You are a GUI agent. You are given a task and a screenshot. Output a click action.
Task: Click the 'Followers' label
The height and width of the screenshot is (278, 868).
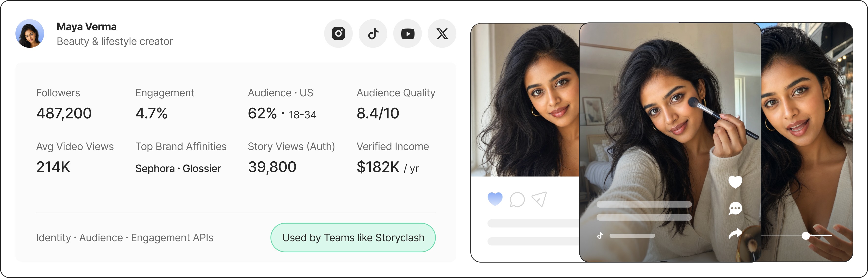pos(58,93)
